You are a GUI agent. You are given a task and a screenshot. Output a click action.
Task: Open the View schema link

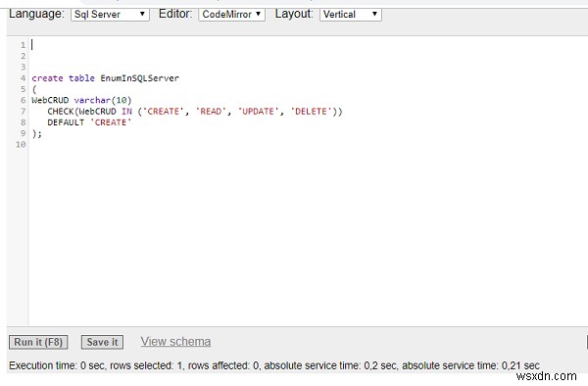tap(175, 341)
